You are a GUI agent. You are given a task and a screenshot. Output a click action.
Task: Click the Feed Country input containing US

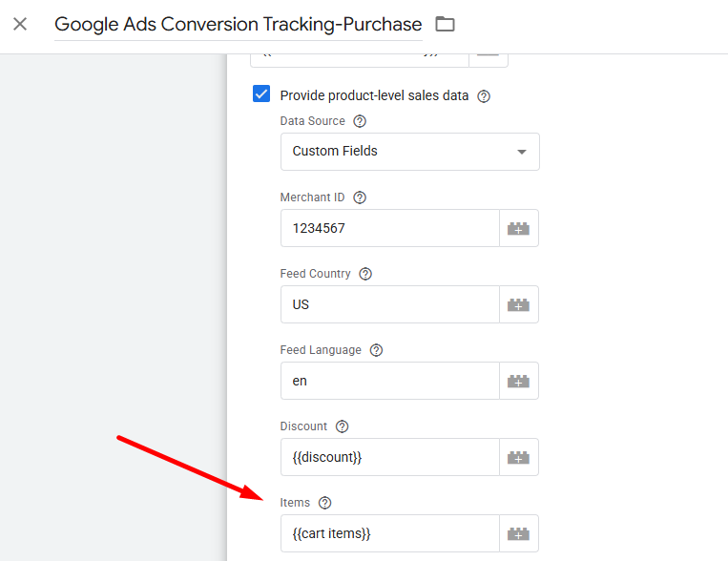pyautogui.click(x=389, y=305)
